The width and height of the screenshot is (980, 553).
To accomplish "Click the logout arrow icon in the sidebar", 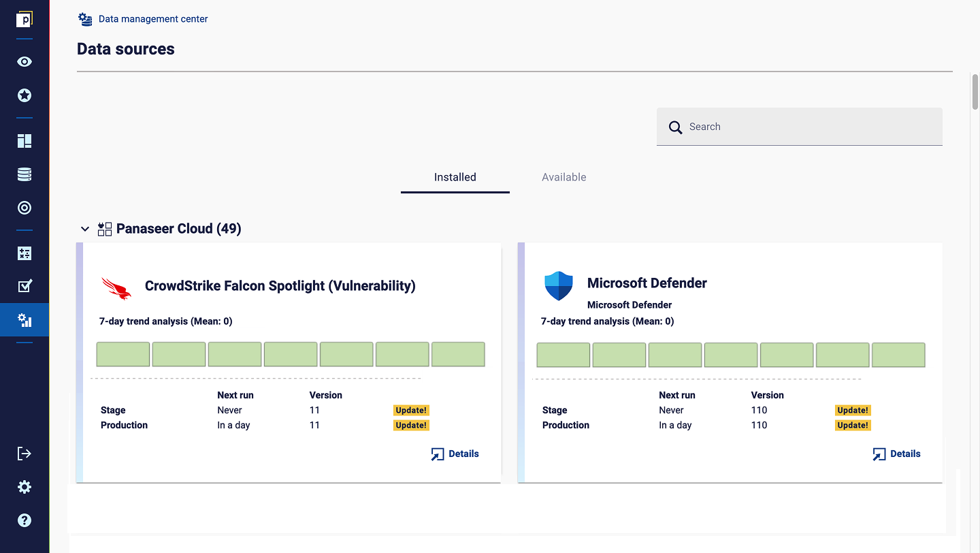I will click(24, 454).
